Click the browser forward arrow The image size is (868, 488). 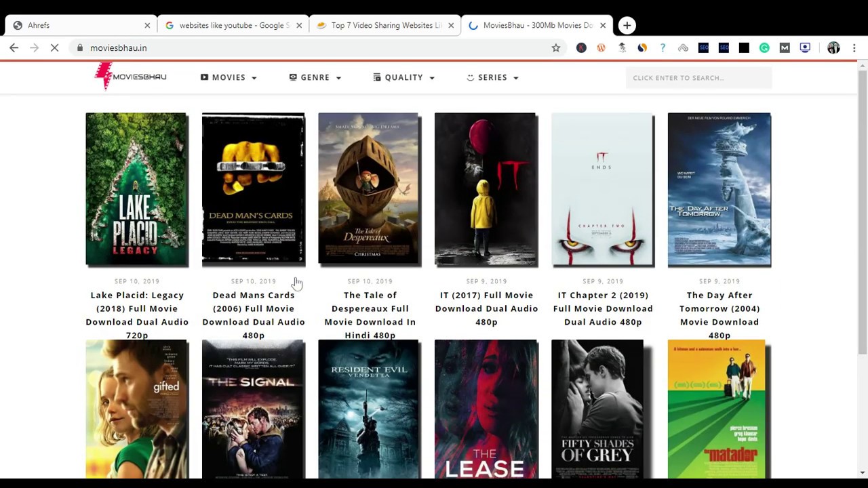35,47
